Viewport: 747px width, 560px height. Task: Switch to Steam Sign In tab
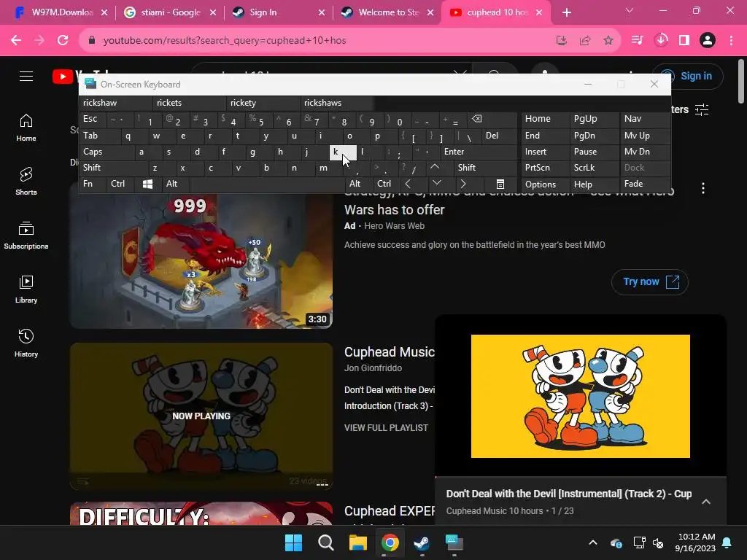[278, 12]
